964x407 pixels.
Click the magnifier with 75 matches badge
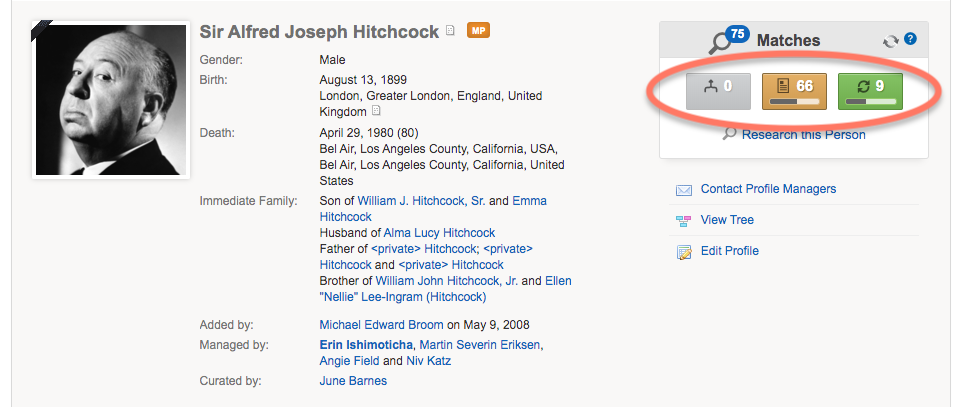point(729,41)
